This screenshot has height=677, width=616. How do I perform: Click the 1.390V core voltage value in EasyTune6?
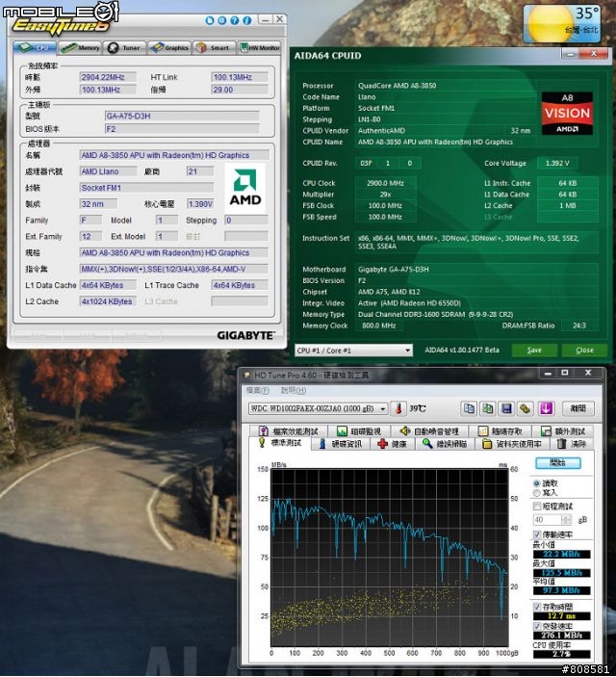point(200,204)
